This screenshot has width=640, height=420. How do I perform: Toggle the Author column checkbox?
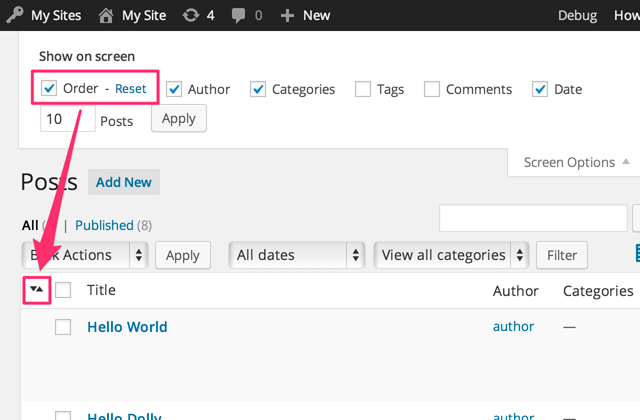174,89
